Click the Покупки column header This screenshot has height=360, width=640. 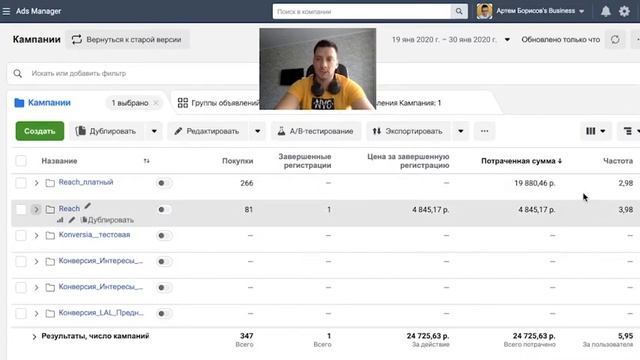click(x=238, y=161)
